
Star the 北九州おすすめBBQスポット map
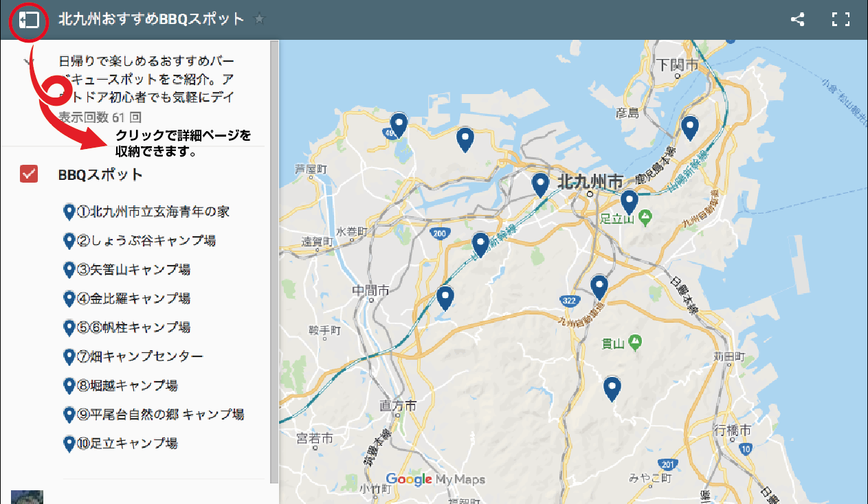click(x=259, y=19)
